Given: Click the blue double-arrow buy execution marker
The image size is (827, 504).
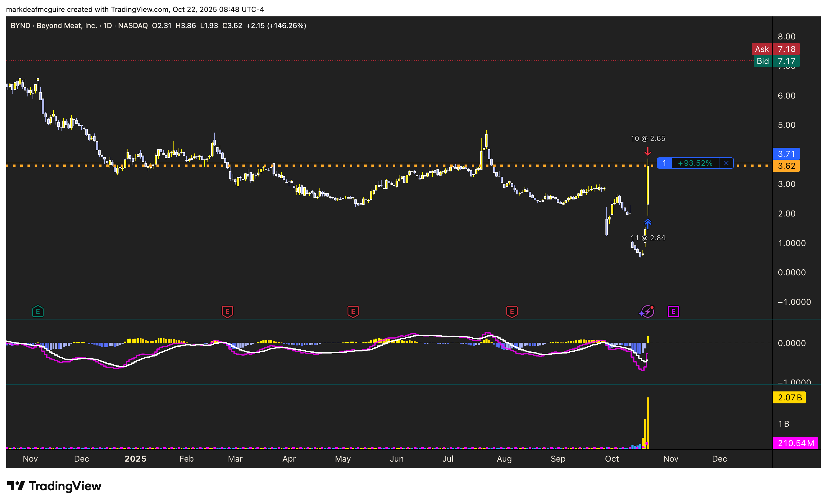Looking at the screenshot, I should tap(648, 223).
